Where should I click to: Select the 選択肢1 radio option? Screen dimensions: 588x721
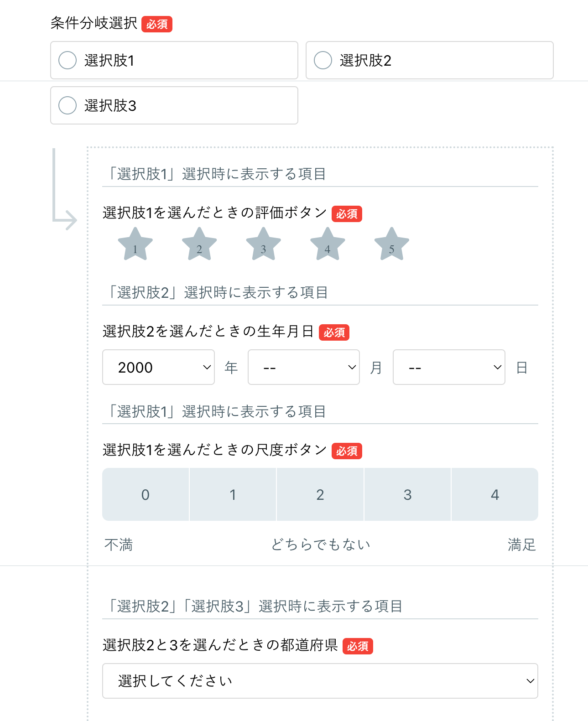(68, 60)
